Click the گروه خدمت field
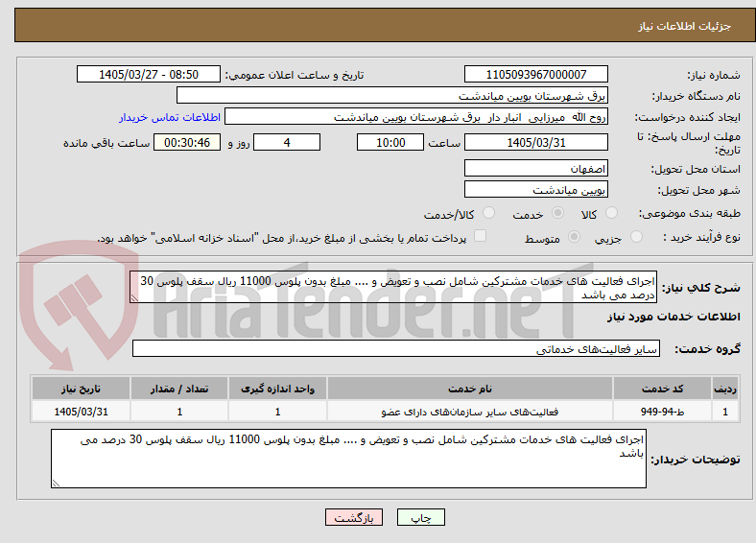 coord(396,348)
